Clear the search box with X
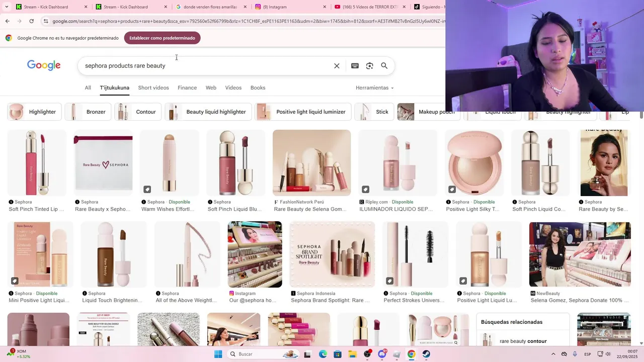Image resolution: width=644 pixels, height=362 pixels. (x=337, y=66)
